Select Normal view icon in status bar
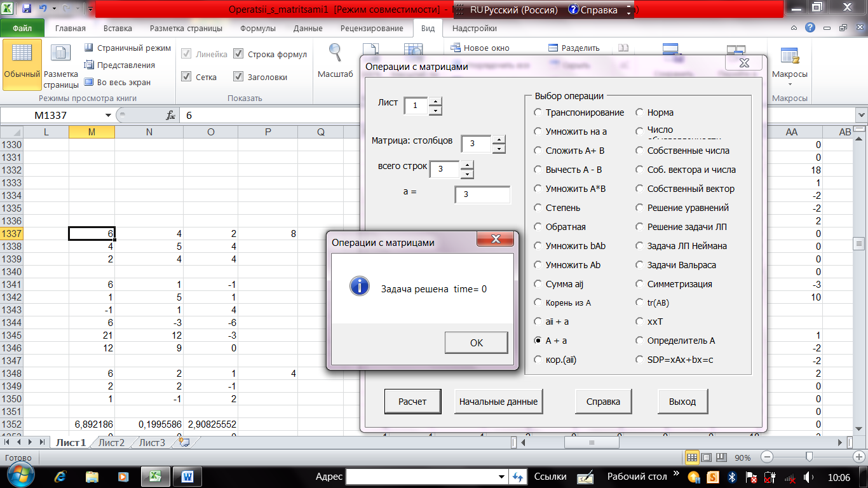This screenshot has width=868, height=488. tap(692, 457)
